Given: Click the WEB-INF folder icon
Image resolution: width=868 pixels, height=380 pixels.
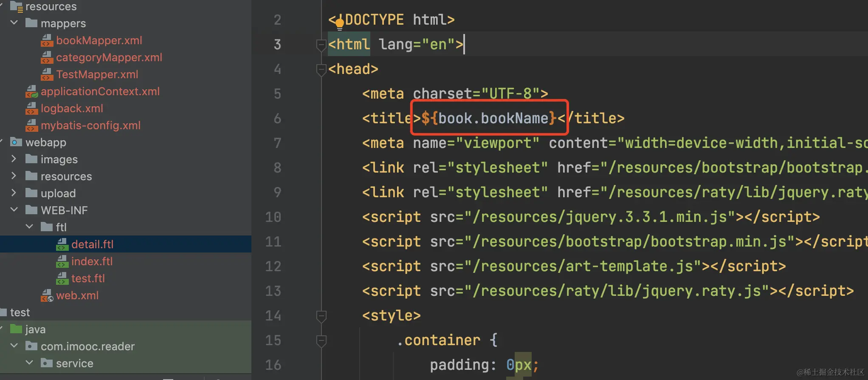Looking at the screenshot, I should point(31,210).
